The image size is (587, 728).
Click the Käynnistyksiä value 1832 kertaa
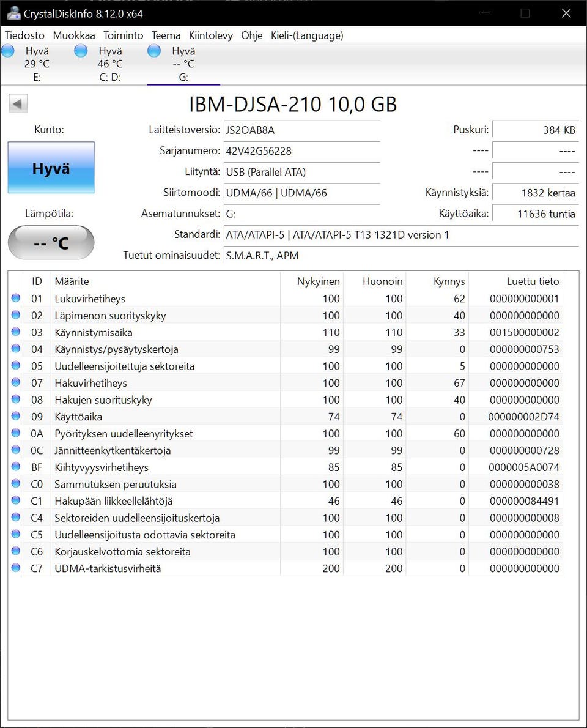536,193
